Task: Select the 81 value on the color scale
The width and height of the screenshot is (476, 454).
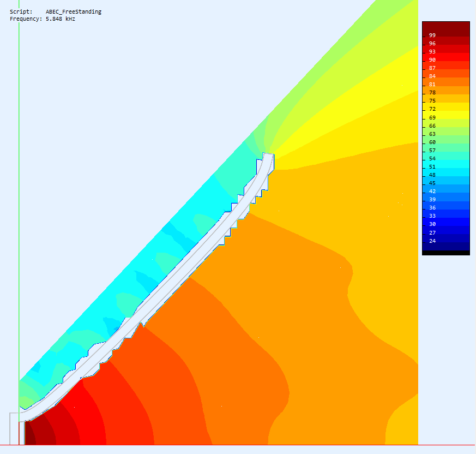Action: 432,84
